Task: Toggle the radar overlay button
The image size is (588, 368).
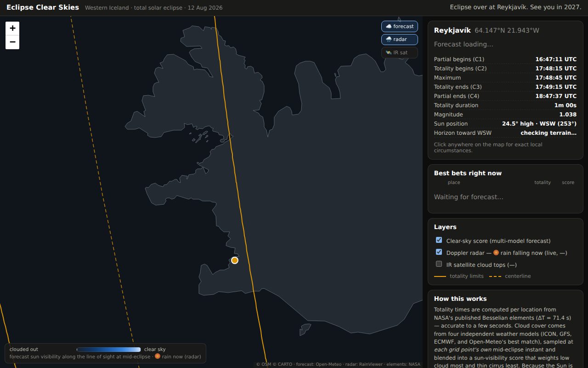Action: (400, 40)
